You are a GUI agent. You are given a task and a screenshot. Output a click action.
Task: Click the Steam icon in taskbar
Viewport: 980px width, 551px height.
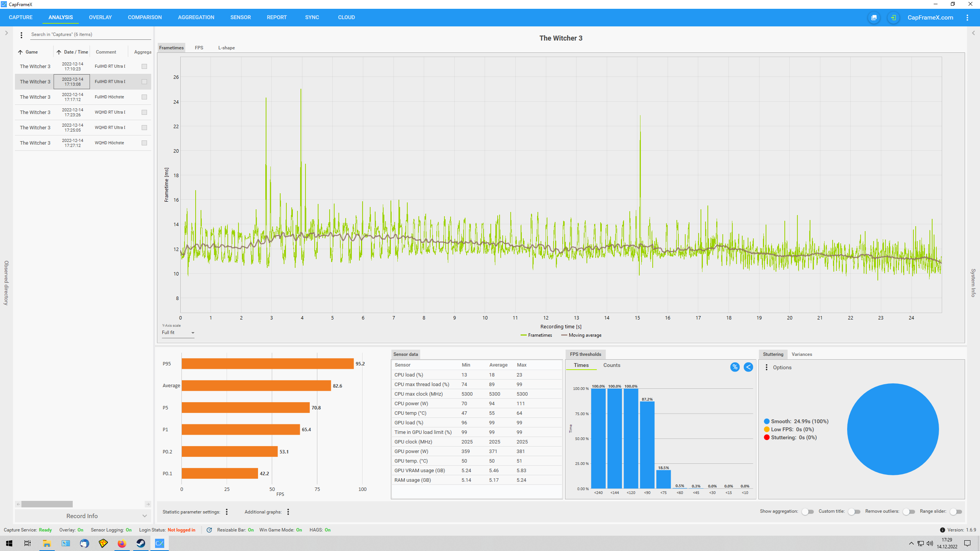(140, 543)
